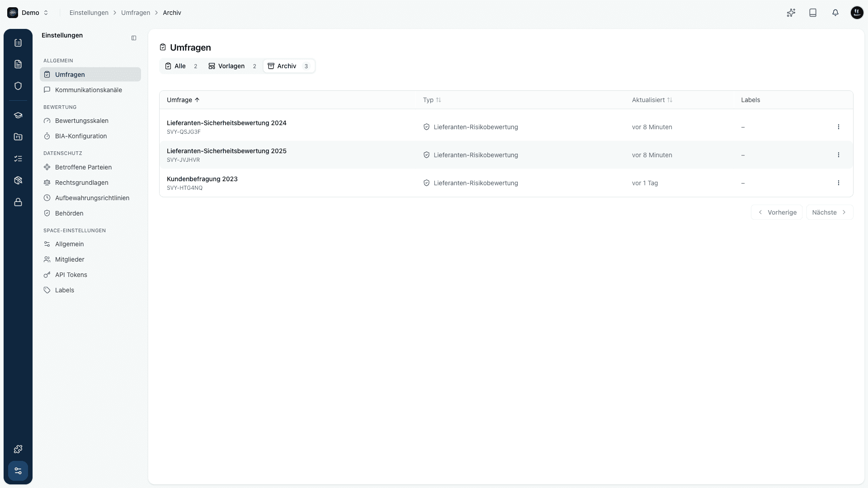Open Bewertungsskalen settings
The height and width of the screenshot is (488, 868).
pyautogui.click(x=90, y=121)
